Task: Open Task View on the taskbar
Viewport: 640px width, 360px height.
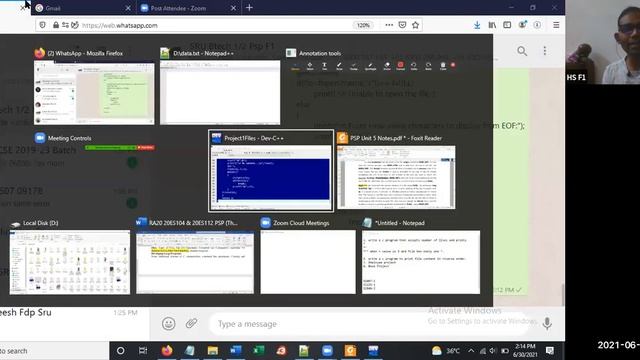Action: pos(143,351)
